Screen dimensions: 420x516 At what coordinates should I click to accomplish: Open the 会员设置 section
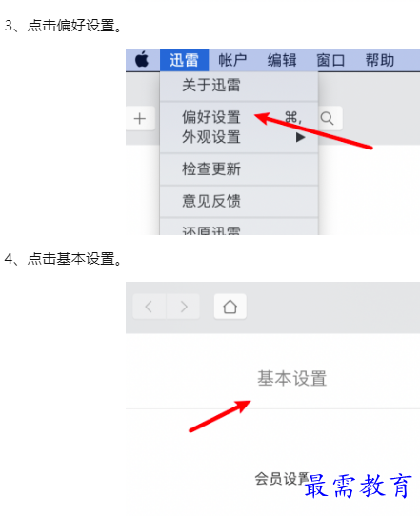[x=282, y=479]
